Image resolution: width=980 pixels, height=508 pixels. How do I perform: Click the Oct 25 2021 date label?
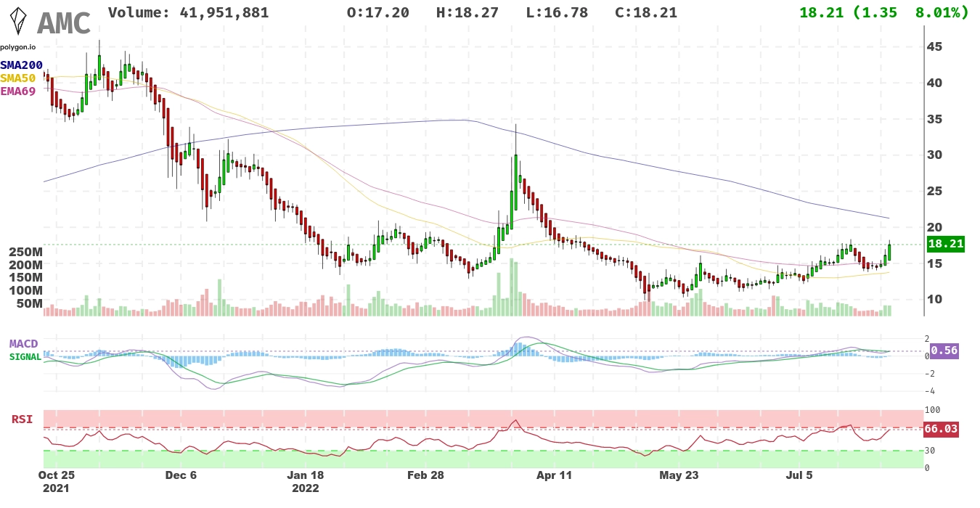[x=56, y=482]
